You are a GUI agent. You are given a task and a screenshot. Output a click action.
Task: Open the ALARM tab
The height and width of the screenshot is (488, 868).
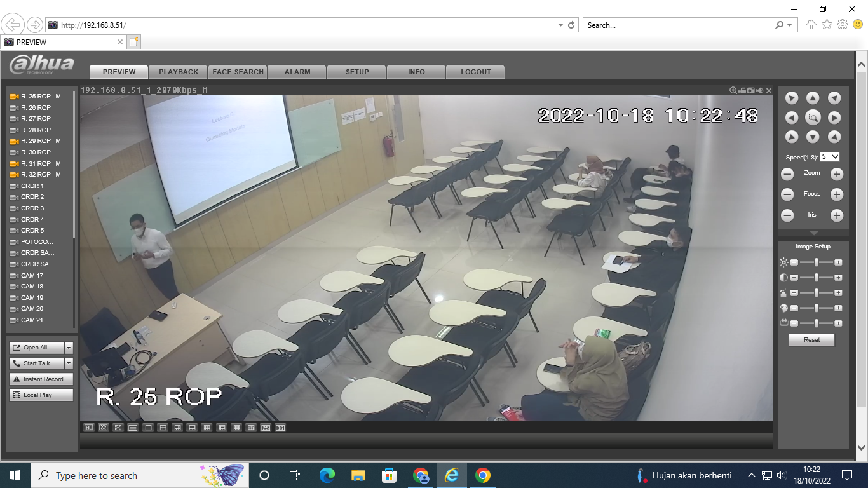[x=297, y=72]
